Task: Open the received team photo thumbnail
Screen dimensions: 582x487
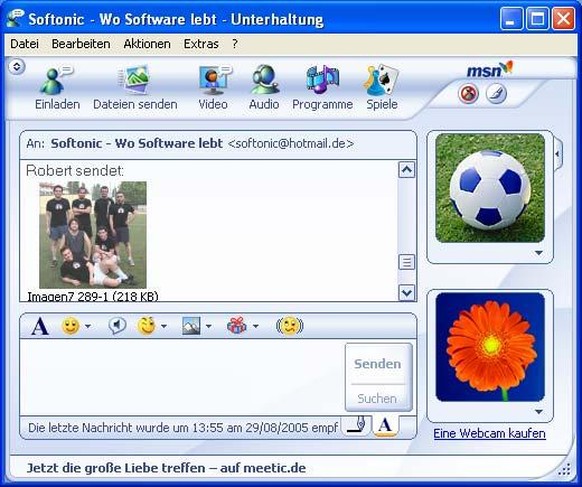Action: (93, 235)
